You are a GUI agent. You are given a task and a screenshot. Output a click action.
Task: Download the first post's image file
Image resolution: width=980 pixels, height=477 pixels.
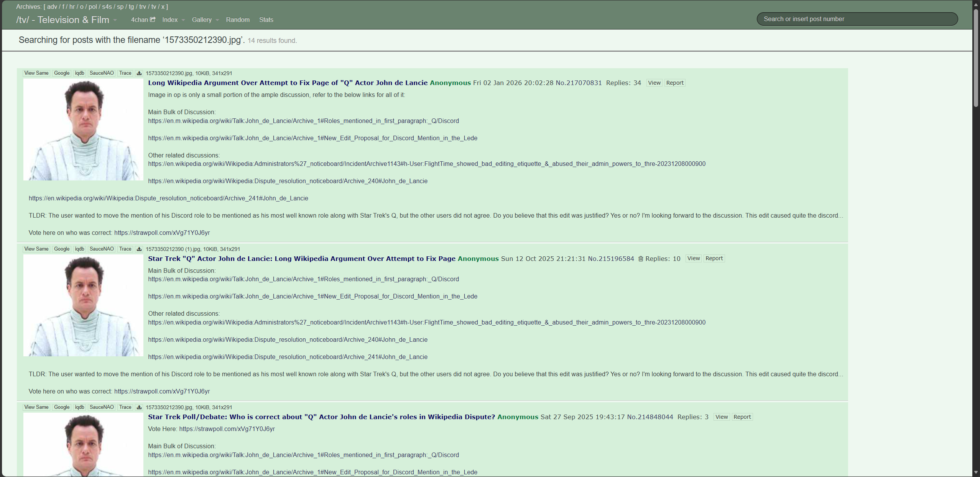point(139,73)
